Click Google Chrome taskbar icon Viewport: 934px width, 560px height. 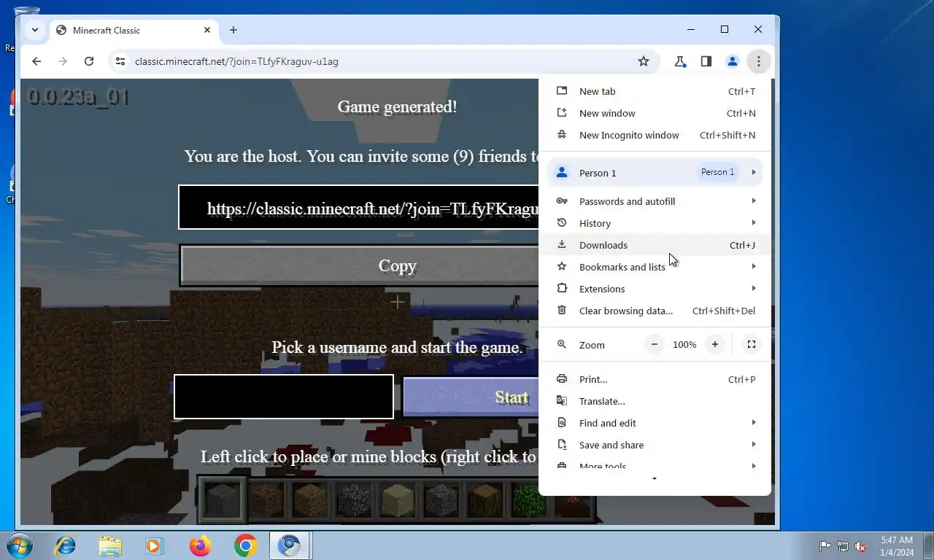[245, 545]
